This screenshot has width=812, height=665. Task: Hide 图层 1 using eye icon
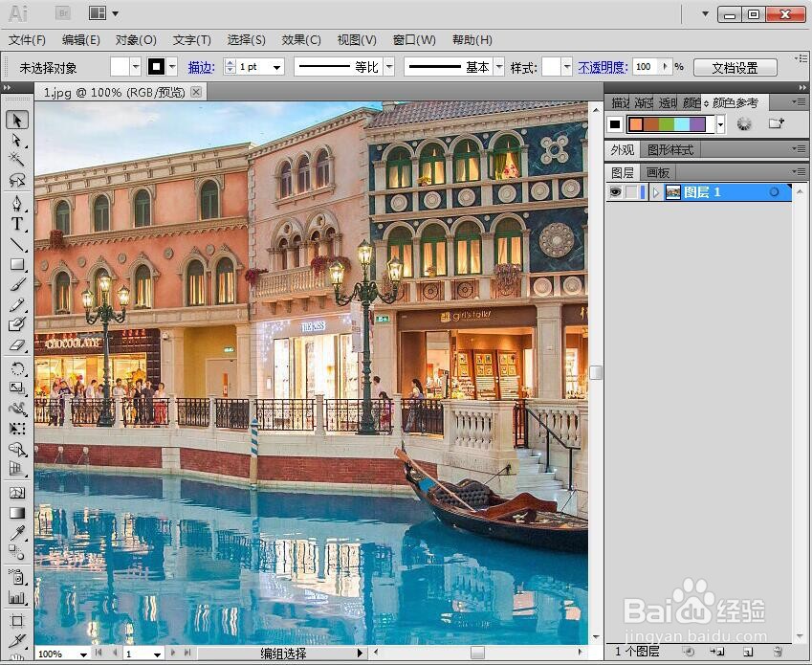point(615,192)
